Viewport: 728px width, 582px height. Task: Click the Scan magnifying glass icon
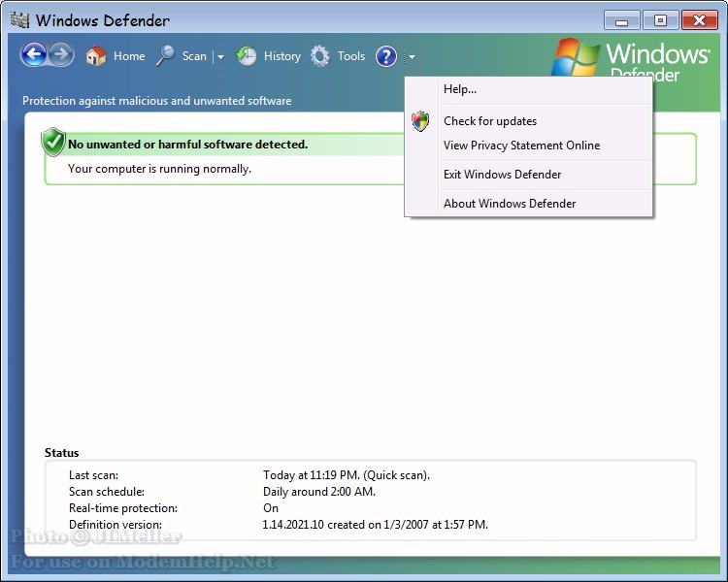point(165,56)
